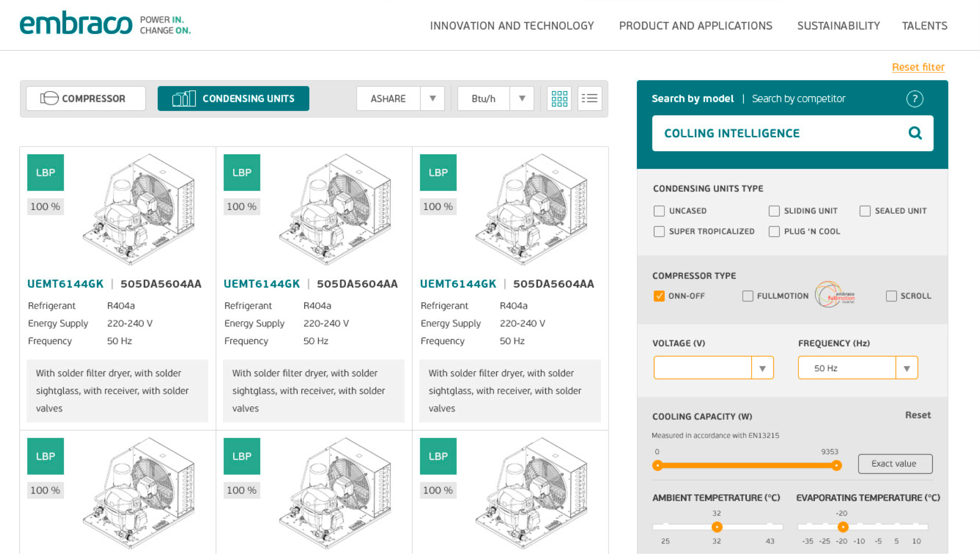This screenshot has width=980, height=554.
Task: Open the top-middle condensing unit image
Action: point(335,210)
